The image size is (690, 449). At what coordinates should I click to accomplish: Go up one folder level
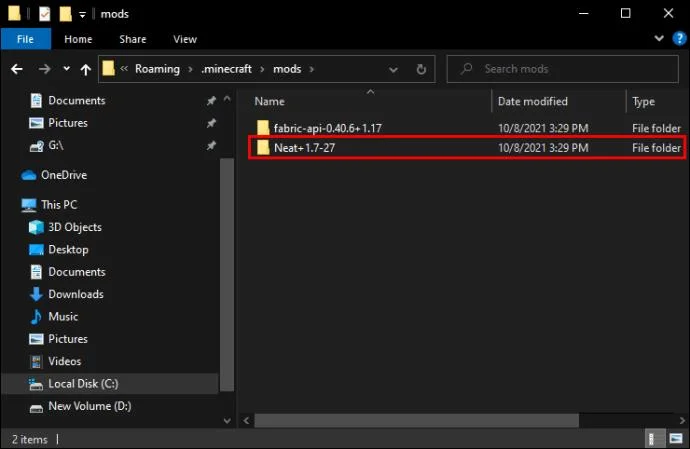[86, 69]
